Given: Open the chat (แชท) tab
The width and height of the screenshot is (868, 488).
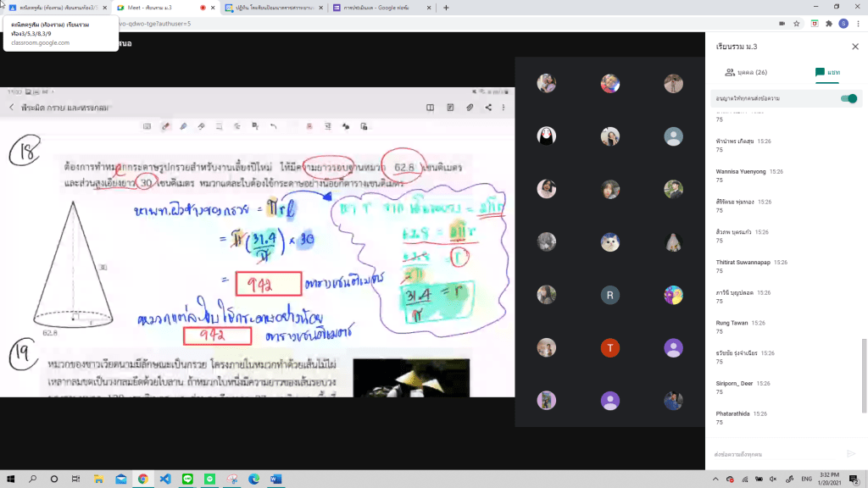Looking at the screenshot, I should click(x=827, y=73).
